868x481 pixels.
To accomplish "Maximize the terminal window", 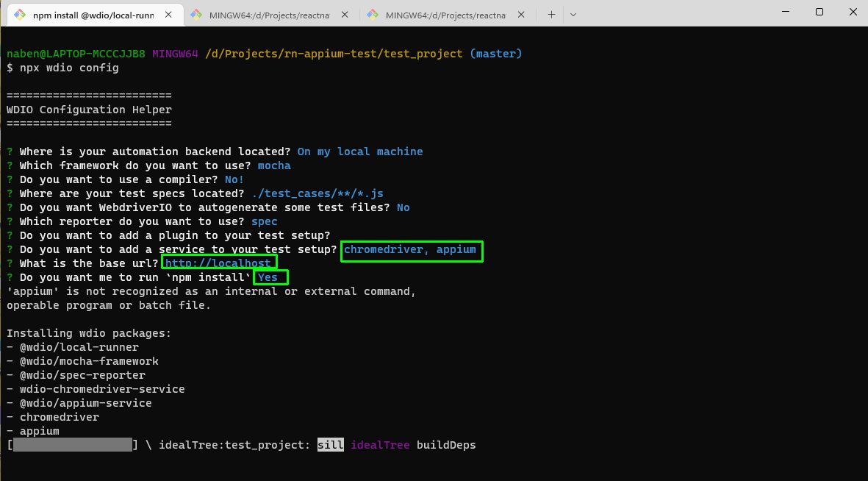I will tap(819, 12).
